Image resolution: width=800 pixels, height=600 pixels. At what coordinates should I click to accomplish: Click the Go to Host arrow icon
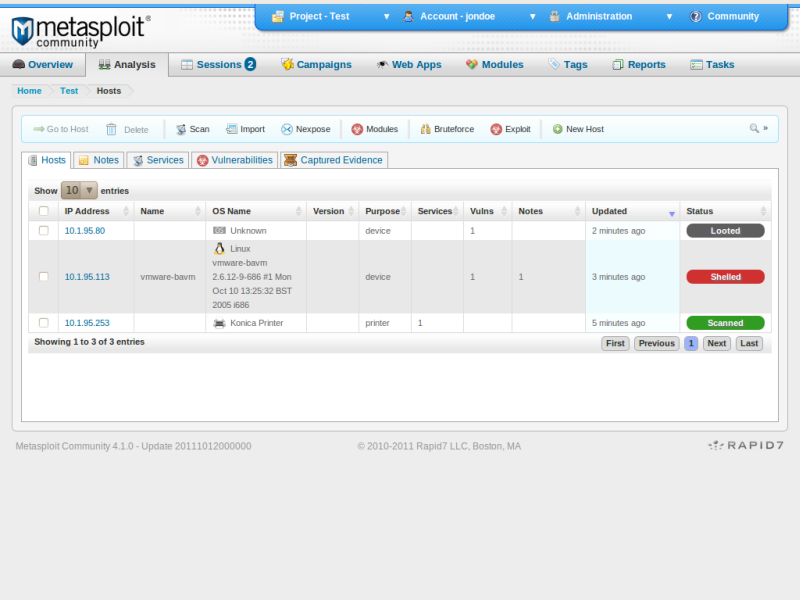tap(39, 129)
